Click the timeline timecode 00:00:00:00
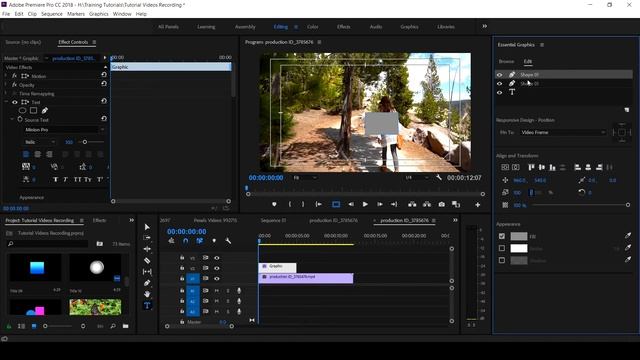 (187, 231)
